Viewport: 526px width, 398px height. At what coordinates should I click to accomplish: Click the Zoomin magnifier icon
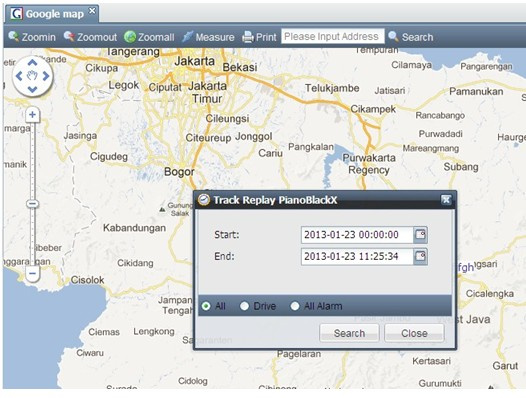click(x=13, y=36)
